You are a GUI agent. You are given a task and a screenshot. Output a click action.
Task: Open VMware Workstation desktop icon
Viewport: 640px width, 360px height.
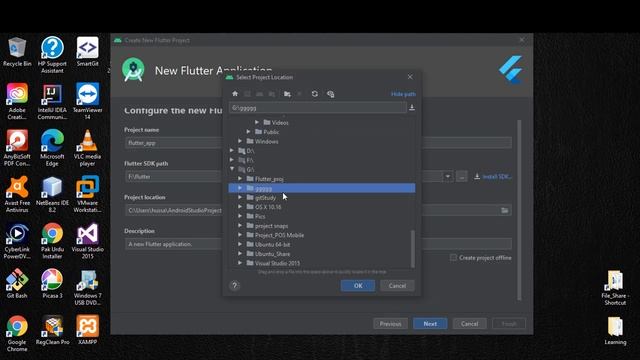87,194
